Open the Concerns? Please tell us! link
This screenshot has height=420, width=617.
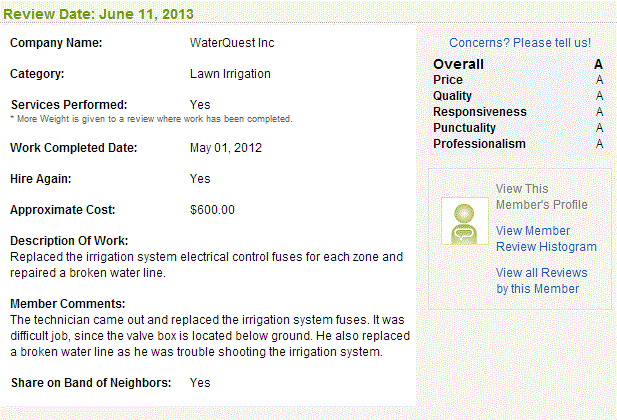tap(520, 43)
